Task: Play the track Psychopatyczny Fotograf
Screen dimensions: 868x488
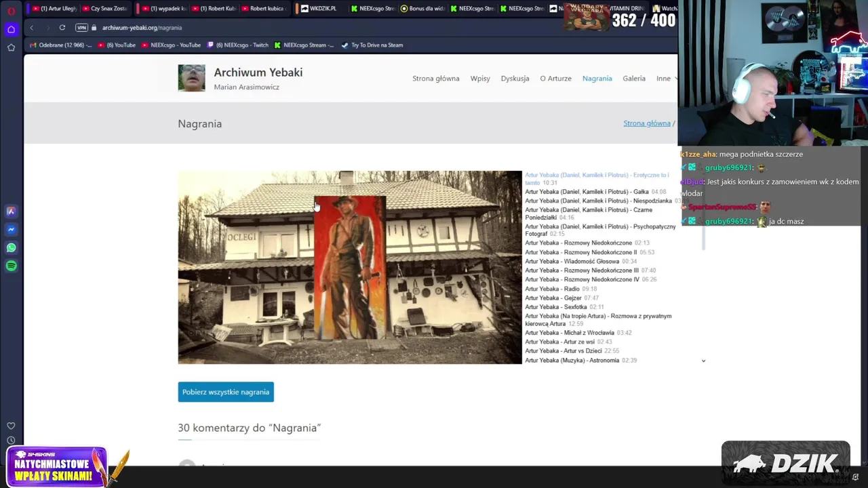Action: tap(600, 230)
